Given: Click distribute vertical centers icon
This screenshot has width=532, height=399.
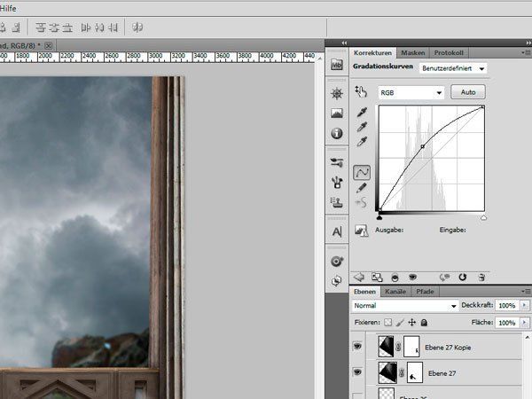Looking at the screenshot, I should 54,27.
